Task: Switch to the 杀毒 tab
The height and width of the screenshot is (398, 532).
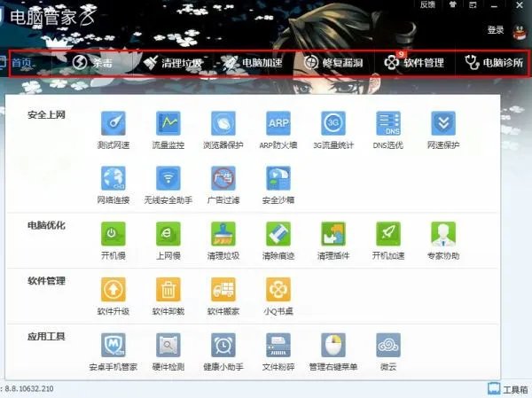Action: click(x=92, y=63)
